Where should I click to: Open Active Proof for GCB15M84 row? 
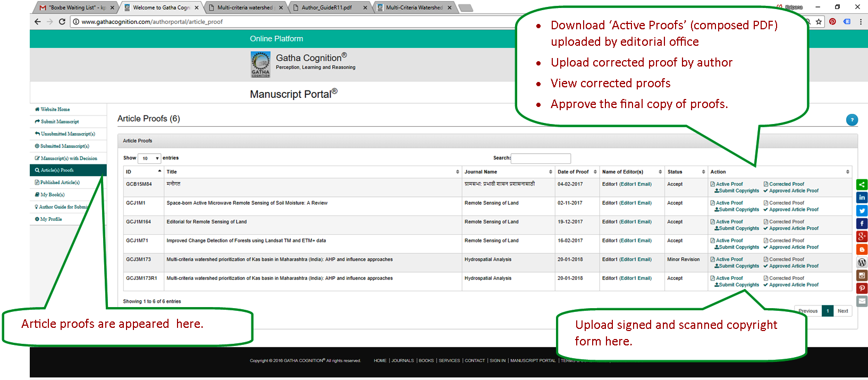(729, 184)
